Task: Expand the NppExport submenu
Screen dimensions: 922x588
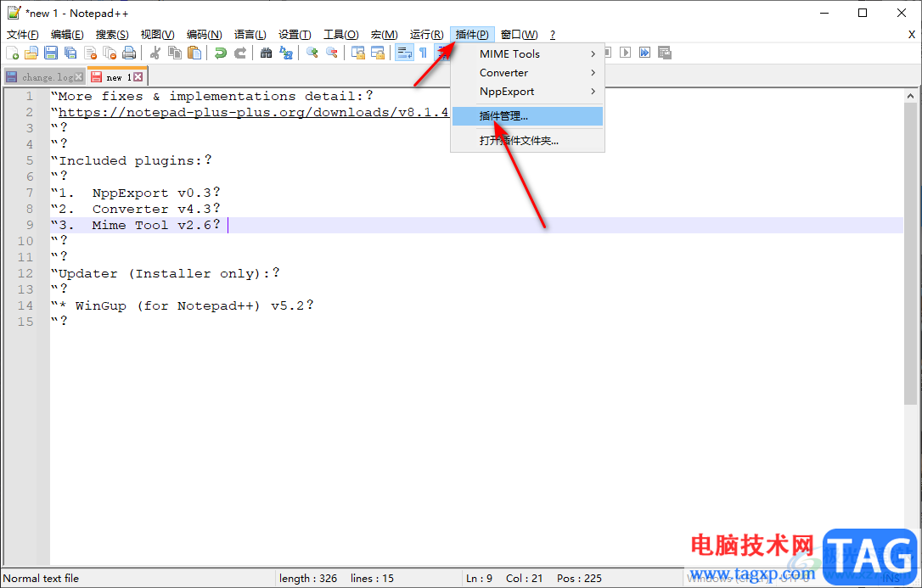Action: pos(527,92)
